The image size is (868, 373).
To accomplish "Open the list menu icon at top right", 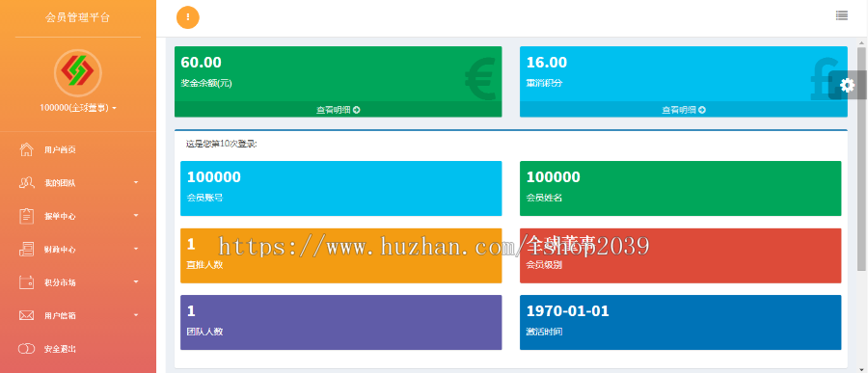I will click(841, 15).
